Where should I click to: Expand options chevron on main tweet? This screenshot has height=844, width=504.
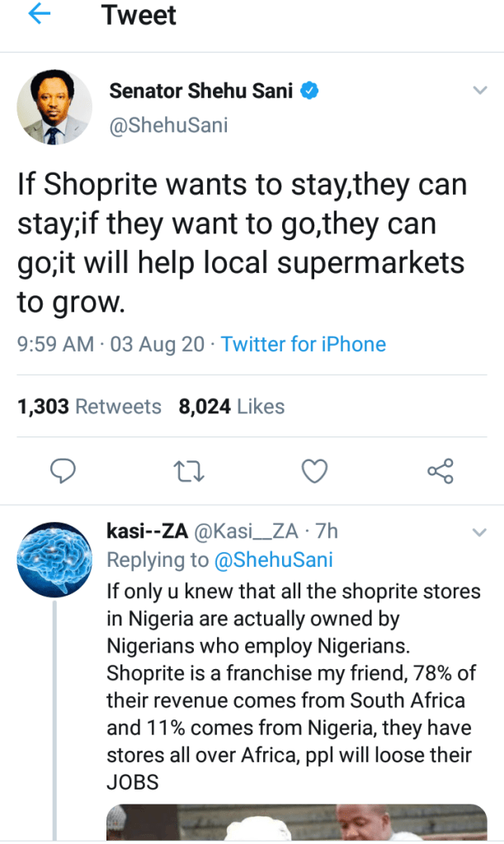pos(479,90)
